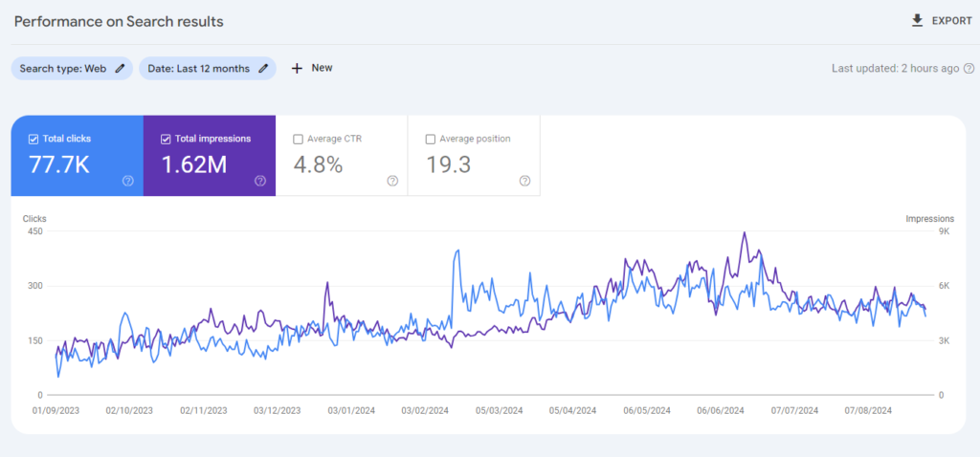This screenshot has height=457, width=980.
Task: Uncheck the Total impressions checkbox
Action: point(166,139)
